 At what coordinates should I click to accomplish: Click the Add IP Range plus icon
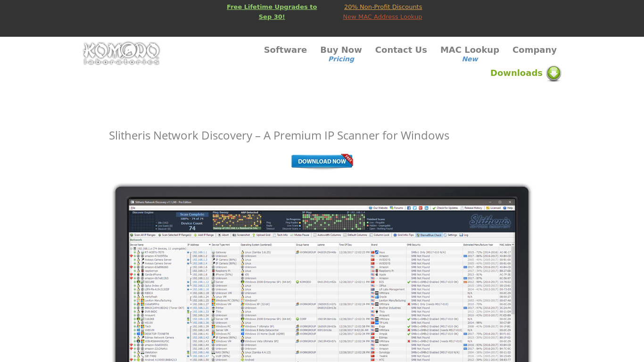196,235
